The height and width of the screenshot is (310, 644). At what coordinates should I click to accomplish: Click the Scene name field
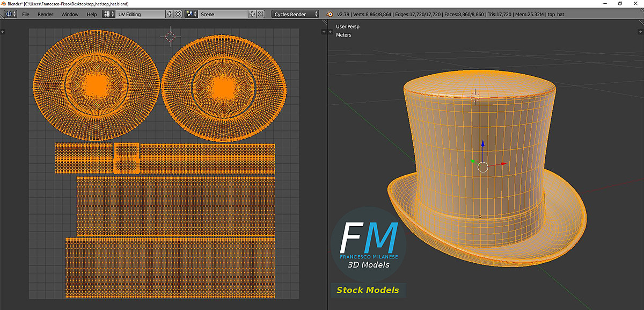click(223, 15)
